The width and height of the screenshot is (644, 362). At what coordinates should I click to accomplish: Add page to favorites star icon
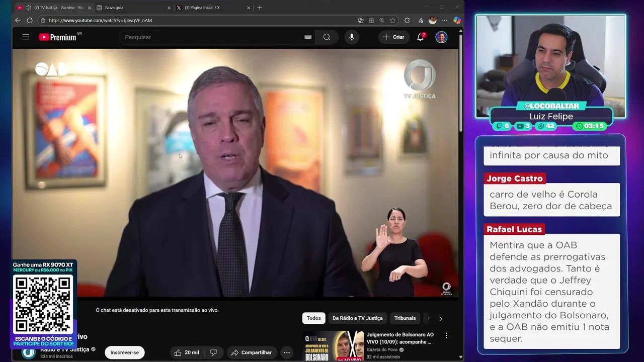click(393, 20)
